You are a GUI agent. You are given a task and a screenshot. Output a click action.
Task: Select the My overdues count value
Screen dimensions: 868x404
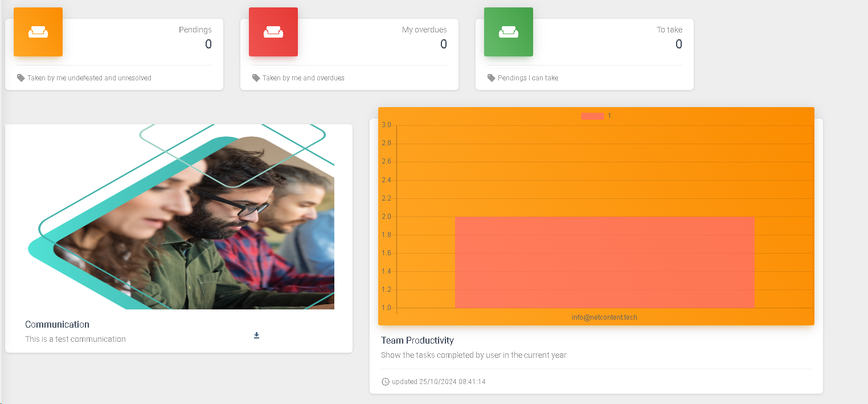coord(444,44)
